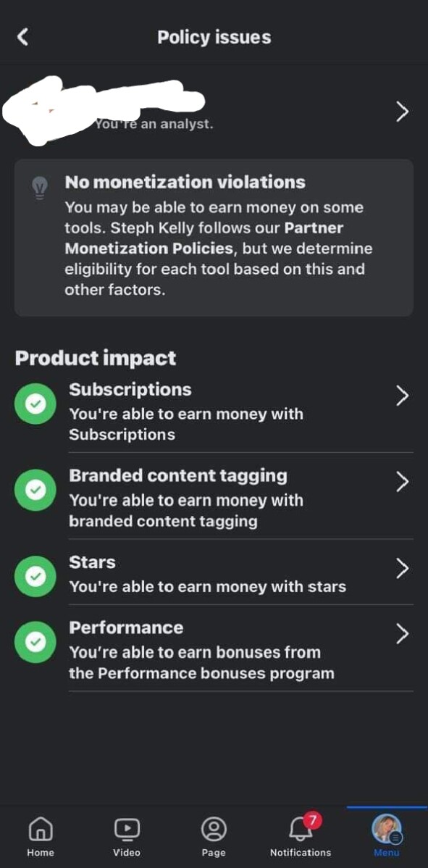
Task: Expand the Stars row chevron
Action: tap(403, 569)
